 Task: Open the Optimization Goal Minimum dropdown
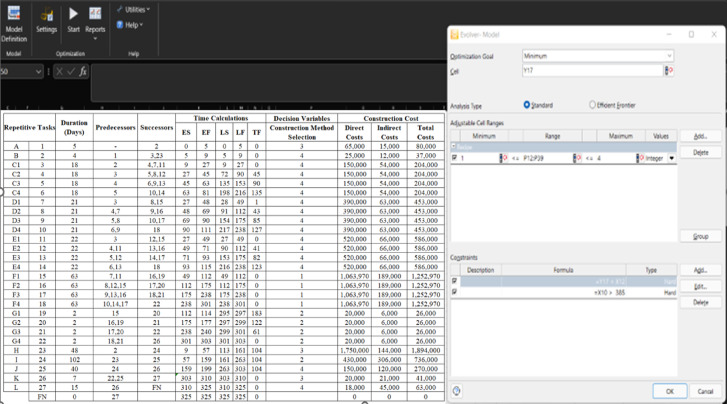pyautogui.click(x=669, y=56)
